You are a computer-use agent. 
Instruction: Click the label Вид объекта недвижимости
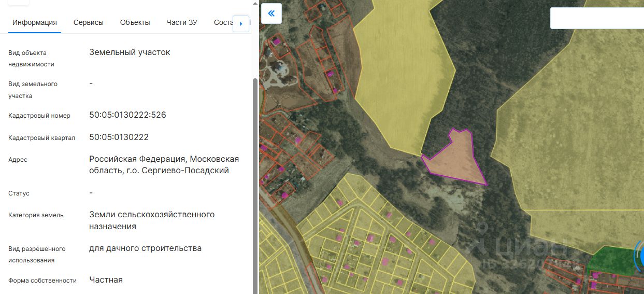pyautogui.click(x=31, y=59)
